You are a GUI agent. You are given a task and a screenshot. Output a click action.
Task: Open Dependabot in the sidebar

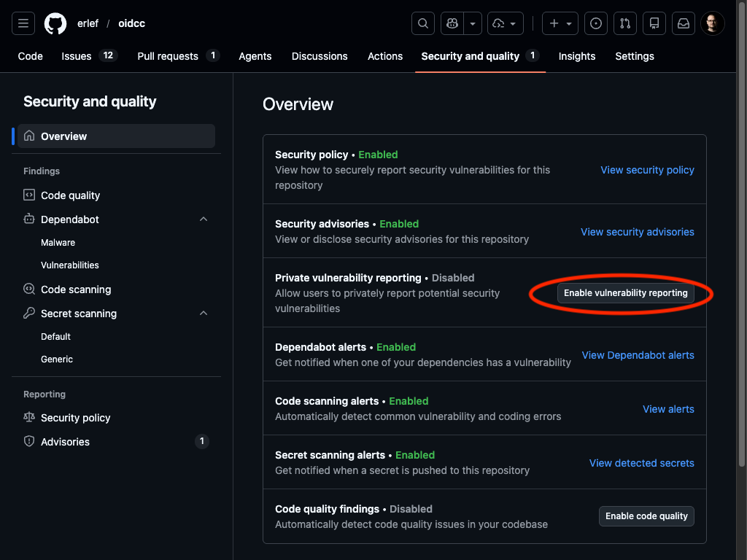tap(69, 219)
